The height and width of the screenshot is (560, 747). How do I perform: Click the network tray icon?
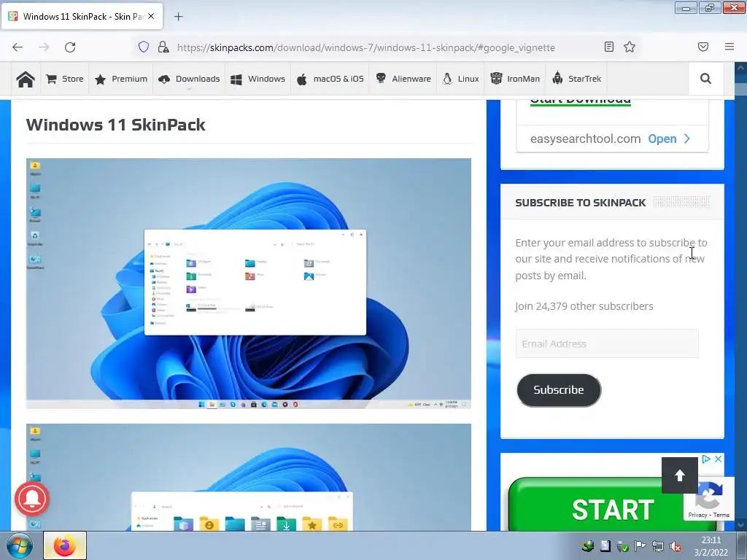pos(658,546)
